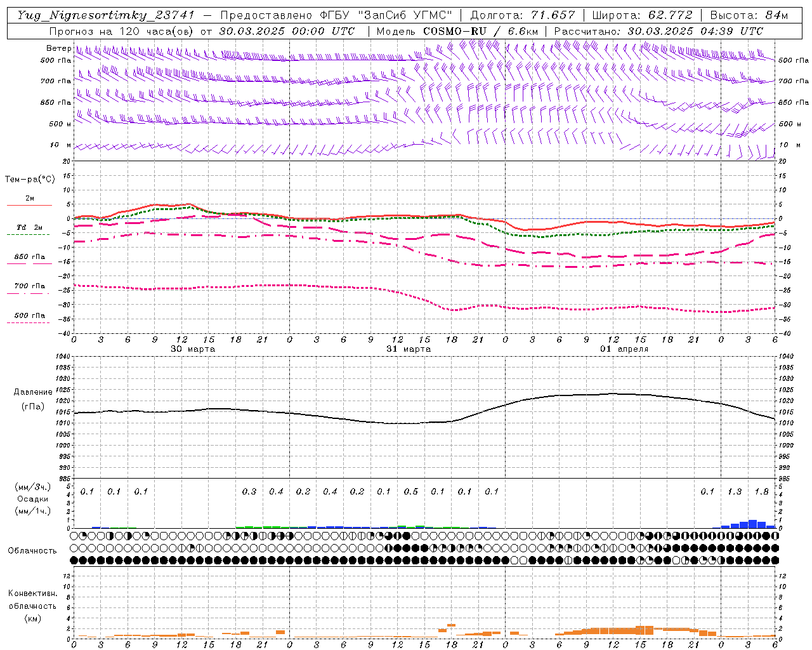Click the precipitation value 0.5
Screen dimensions: 812x650
pyautogui.click(x=411, y=491)
